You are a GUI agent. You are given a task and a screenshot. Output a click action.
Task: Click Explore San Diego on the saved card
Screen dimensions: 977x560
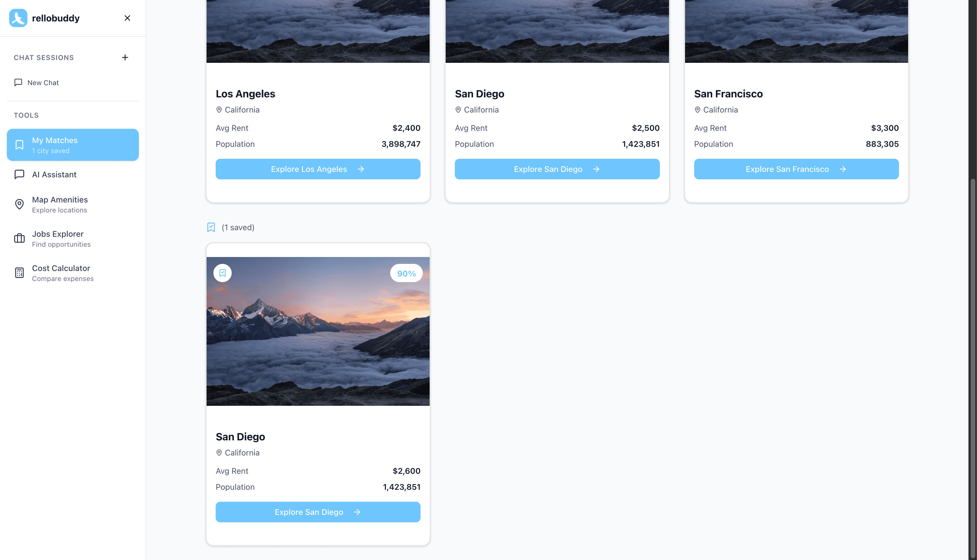coord(318,512)
